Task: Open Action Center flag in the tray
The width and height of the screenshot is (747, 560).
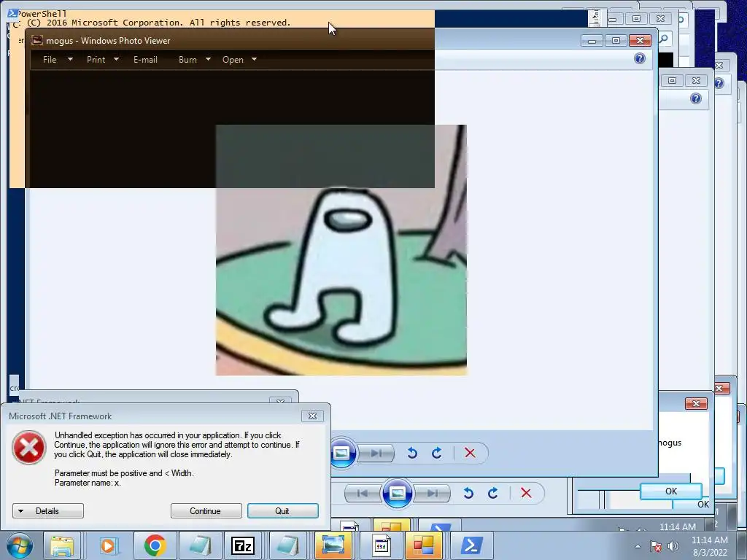Action: [x=656, y=546]
